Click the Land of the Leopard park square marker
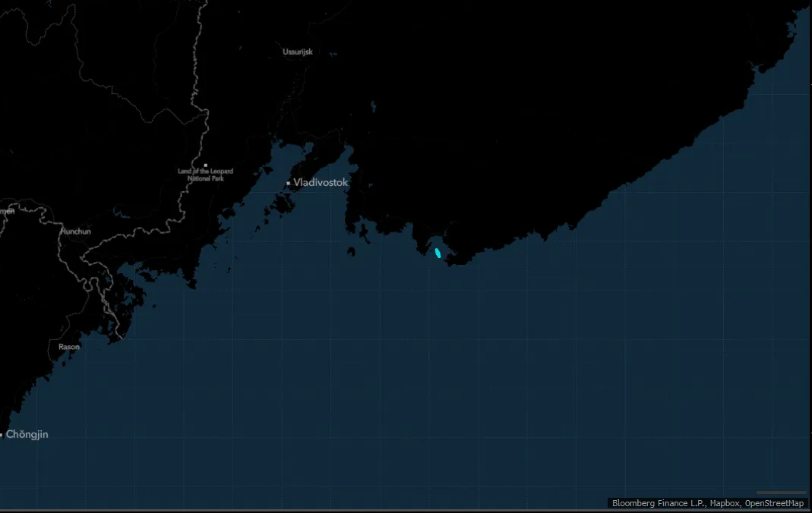This screenshot has height=513, width=812. point(206,165)
